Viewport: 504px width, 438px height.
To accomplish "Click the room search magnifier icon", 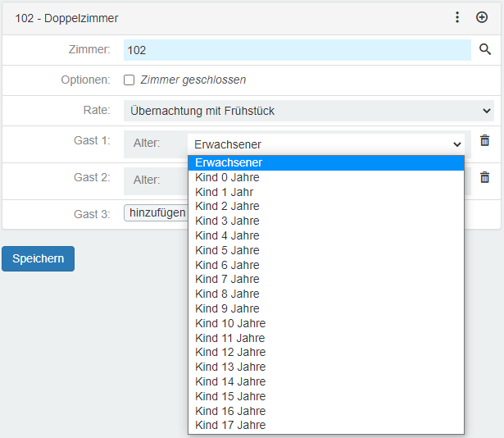I will [x=486, y=50].
